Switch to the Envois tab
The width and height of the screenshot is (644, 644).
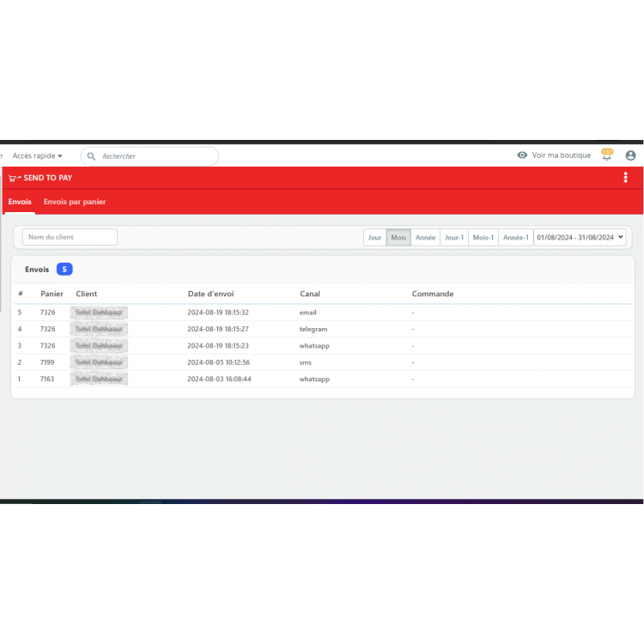(20, 202)
